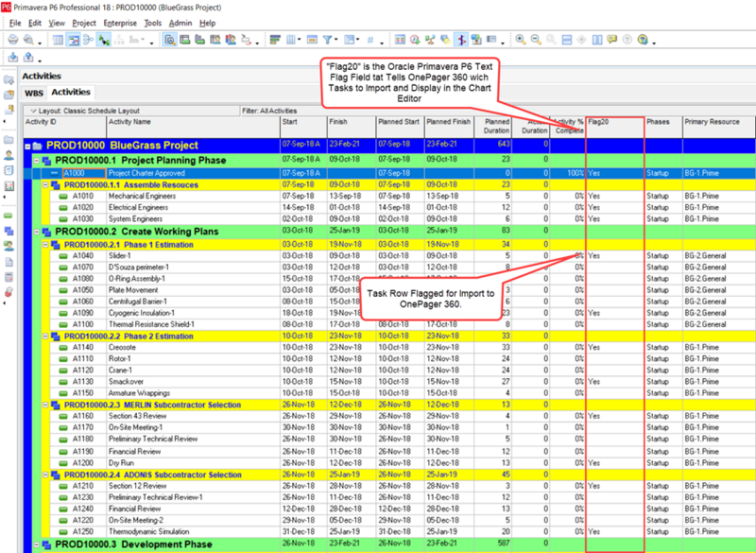Click the Trace Logic icon with red arrow
This screenshot has height=553, width=756.
246,40
